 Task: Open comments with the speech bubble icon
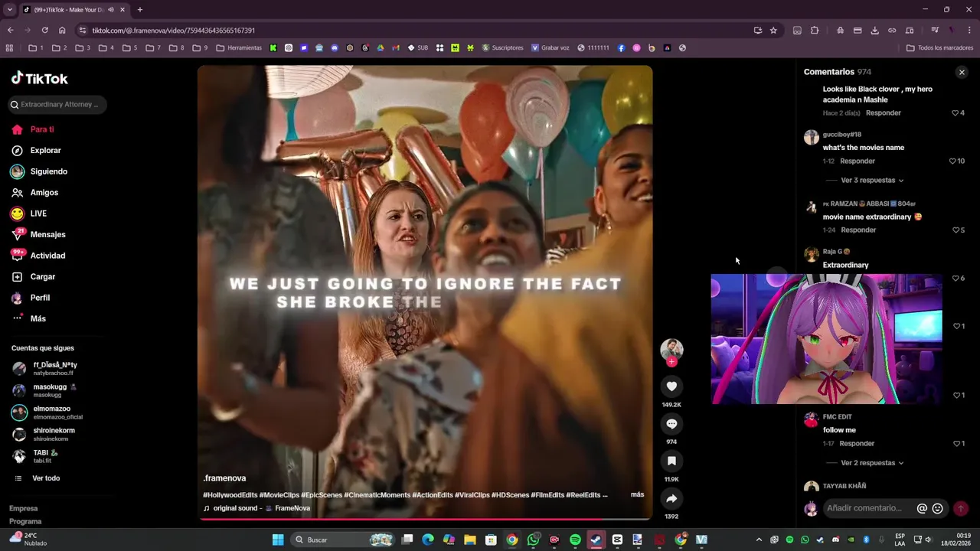[671, 424]
